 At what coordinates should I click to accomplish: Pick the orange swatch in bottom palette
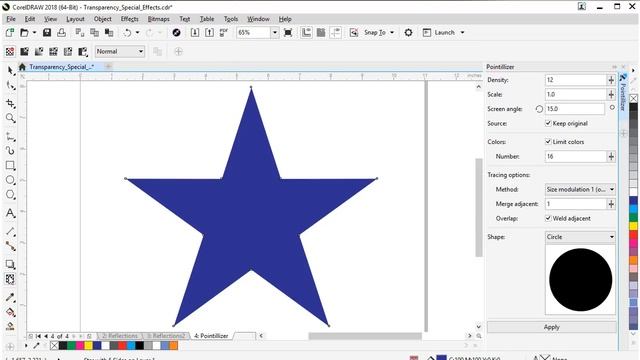tap(173, 346)
